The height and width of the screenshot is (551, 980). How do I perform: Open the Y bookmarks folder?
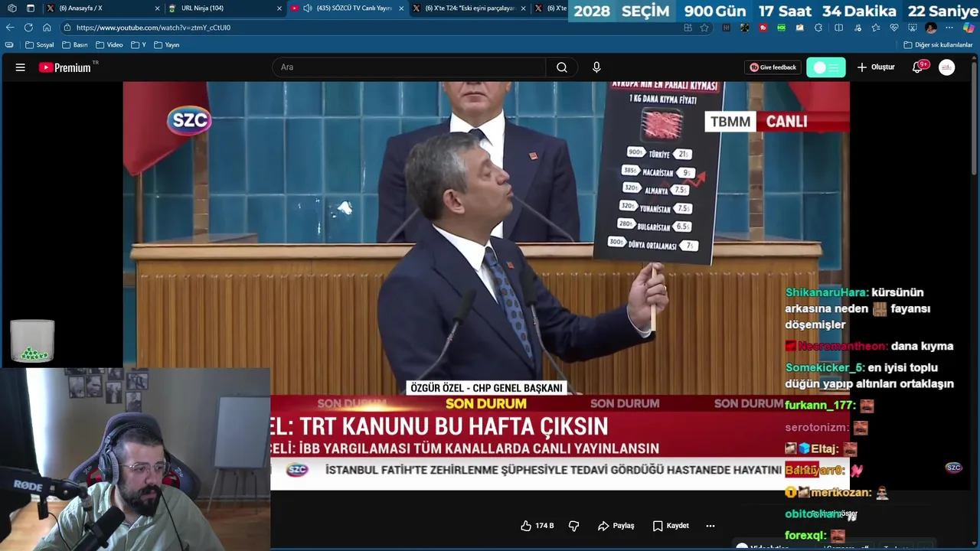click(x=139, y=45)
